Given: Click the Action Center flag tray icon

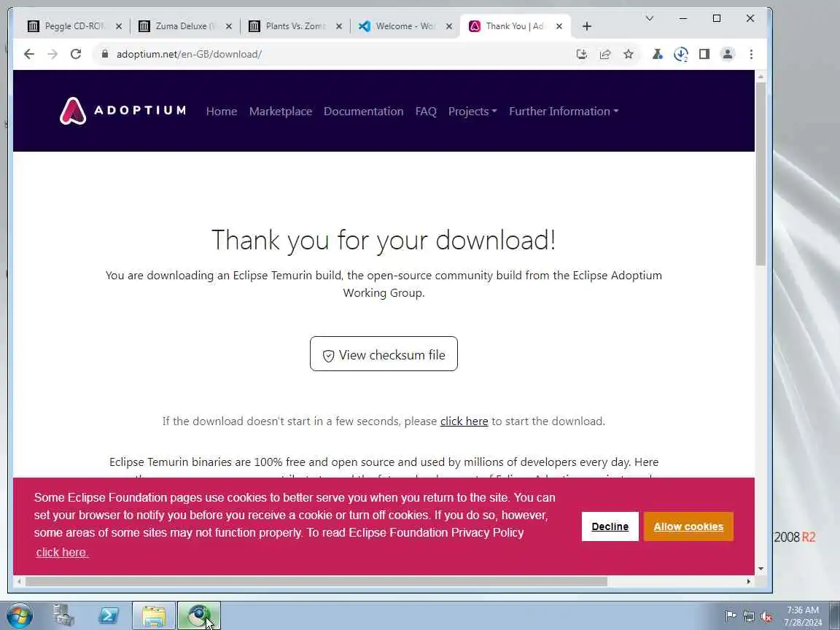Looking at the screenshot, I should [x=730, y=615].
